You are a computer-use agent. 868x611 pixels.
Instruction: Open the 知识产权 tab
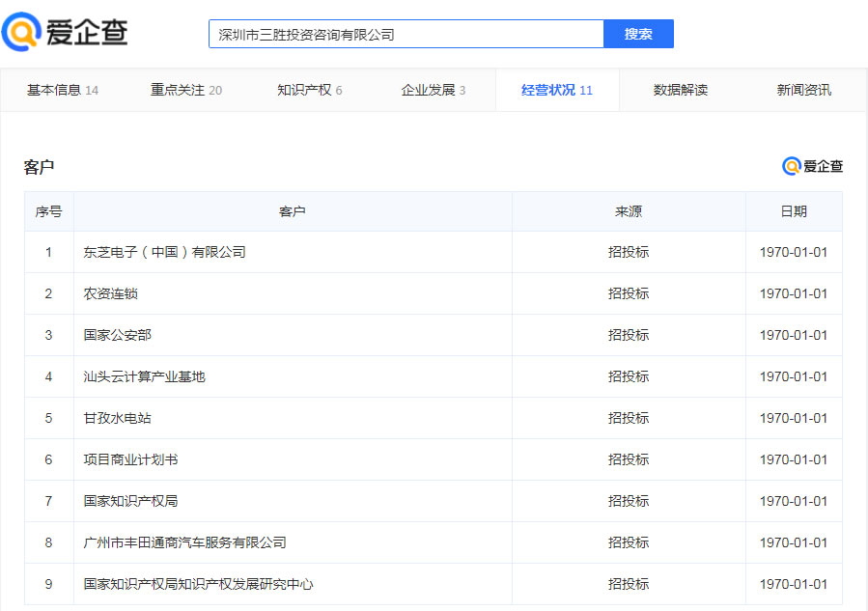[309, 90]
